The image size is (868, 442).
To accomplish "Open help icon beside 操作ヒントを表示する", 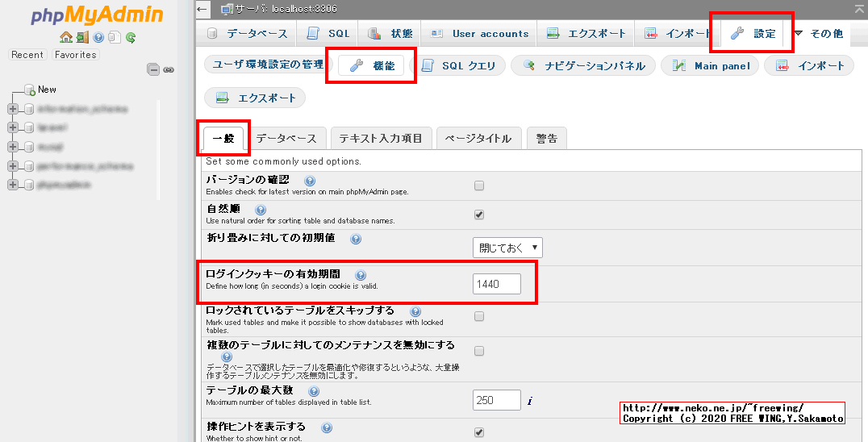I will [x=327, y=427].
